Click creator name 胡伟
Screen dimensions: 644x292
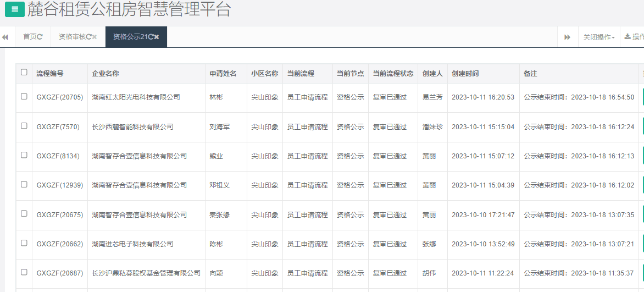429,273
